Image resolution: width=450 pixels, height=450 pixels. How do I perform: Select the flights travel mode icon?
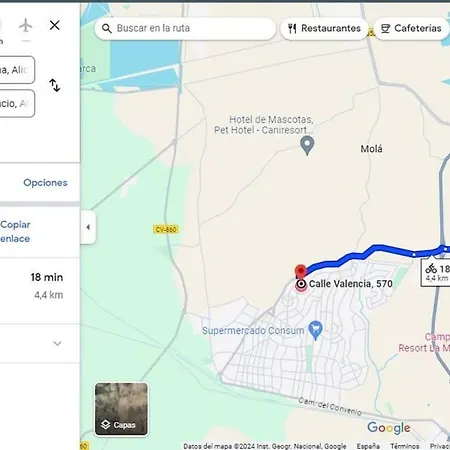tap(26, 26)
